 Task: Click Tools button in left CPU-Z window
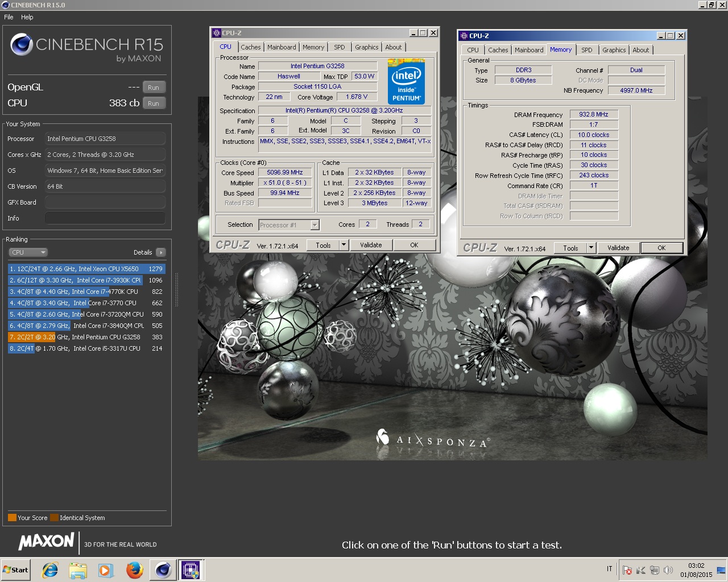(323, 245)
